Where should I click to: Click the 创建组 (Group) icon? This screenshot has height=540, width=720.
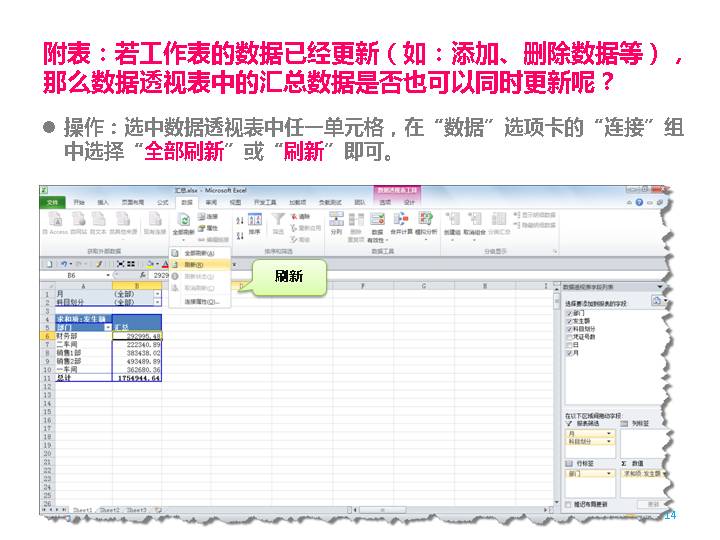click(452, 222)
